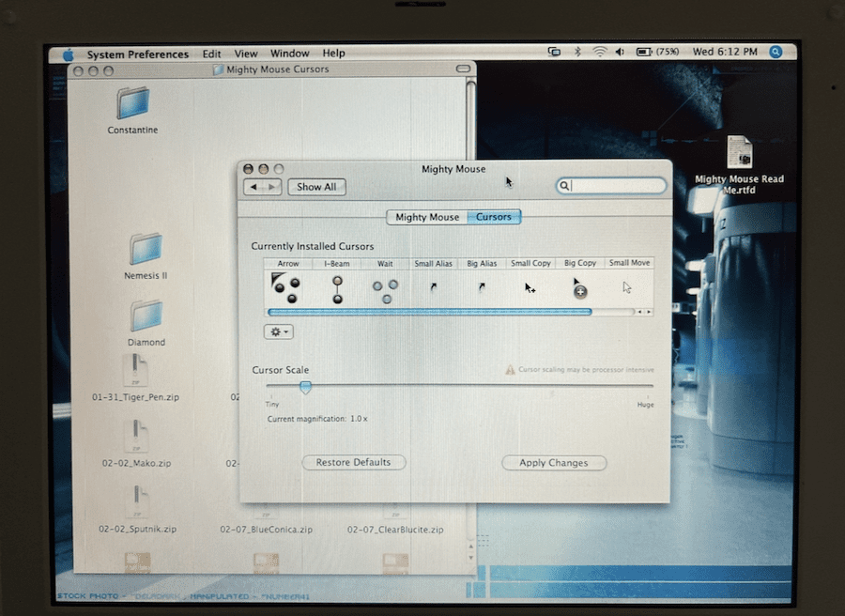
Task: Click the Small Move column header
Action: click(629, 263)
